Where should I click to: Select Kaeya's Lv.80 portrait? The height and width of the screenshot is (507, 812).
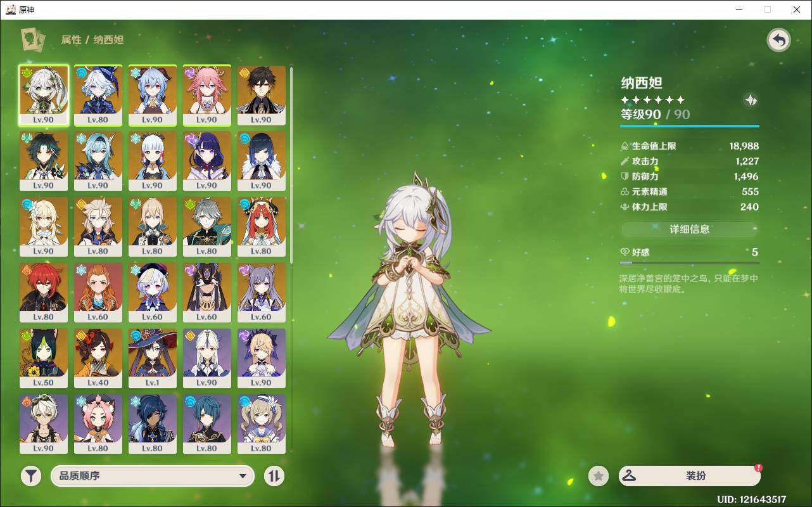click(153, 425)
